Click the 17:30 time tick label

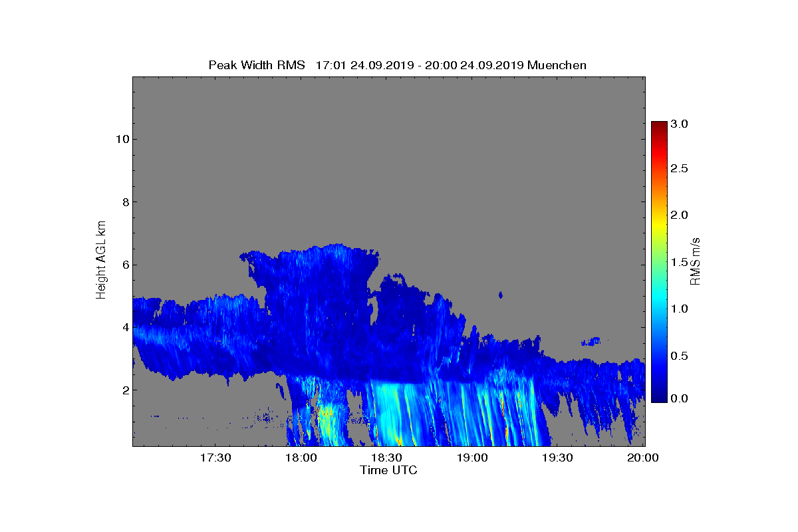point(215,458)
